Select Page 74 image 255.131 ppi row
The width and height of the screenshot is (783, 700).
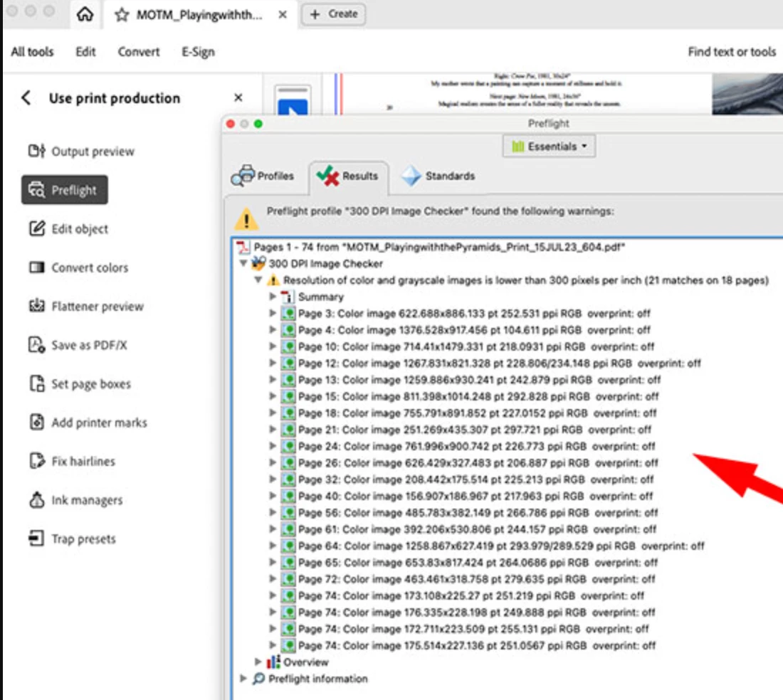point(474,629)
